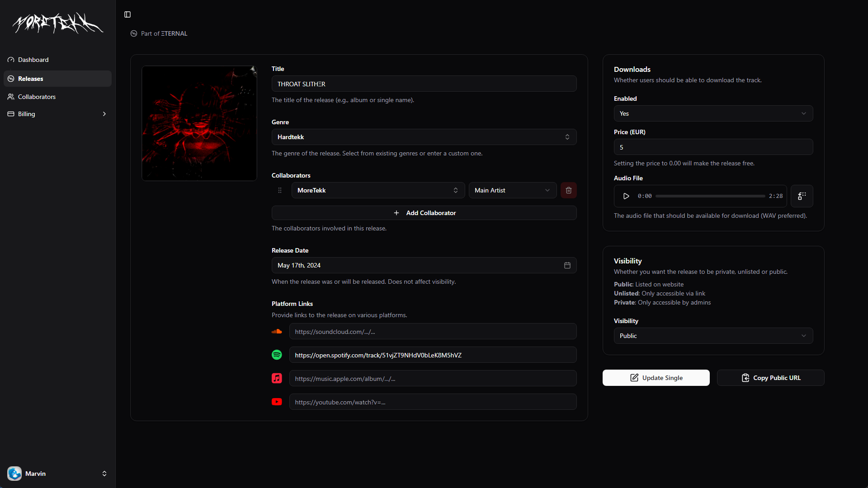Open the Downloads Enabled dropdown

point(713,113)
